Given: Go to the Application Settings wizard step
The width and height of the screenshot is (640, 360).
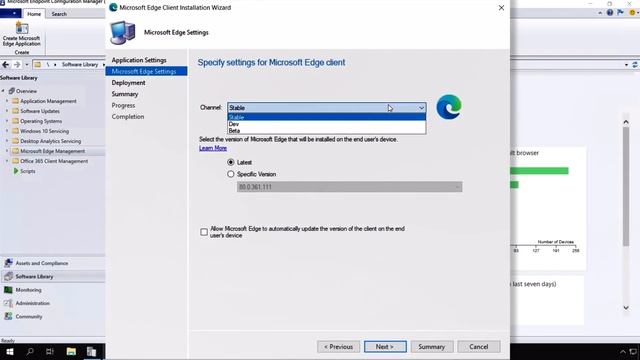Looking at the screenshot, I should (x=139, y=60).
